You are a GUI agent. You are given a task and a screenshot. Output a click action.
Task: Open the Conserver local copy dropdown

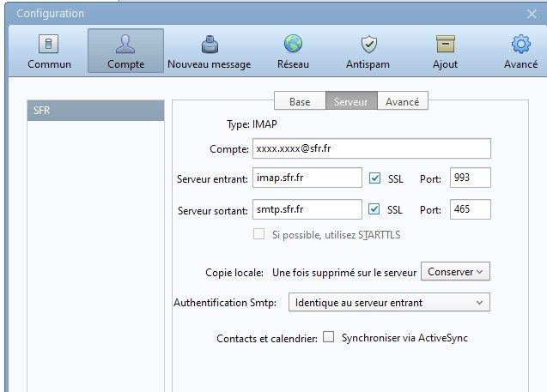click(x=455, y=272)
